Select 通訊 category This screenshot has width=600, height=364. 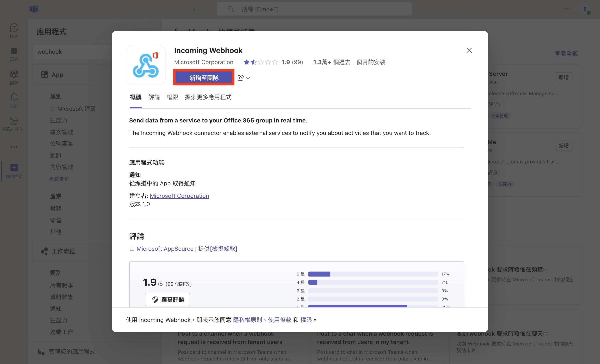(56, 156)
